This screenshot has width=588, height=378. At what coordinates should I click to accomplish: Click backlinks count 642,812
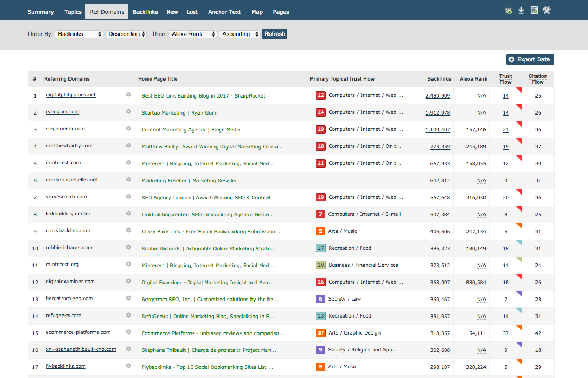[x=440, y=181]
